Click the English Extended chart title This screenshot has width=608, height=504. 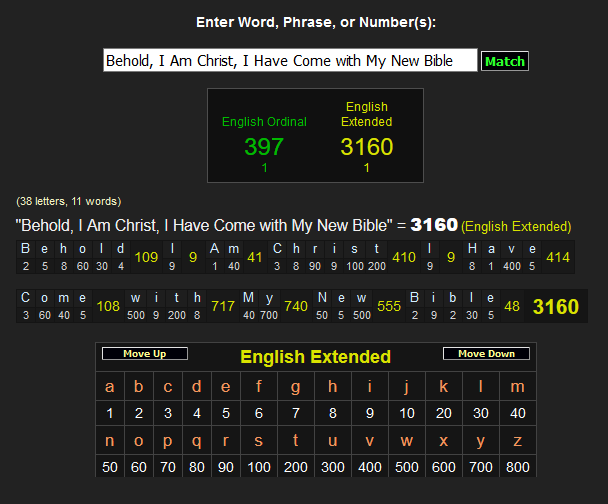315,357
